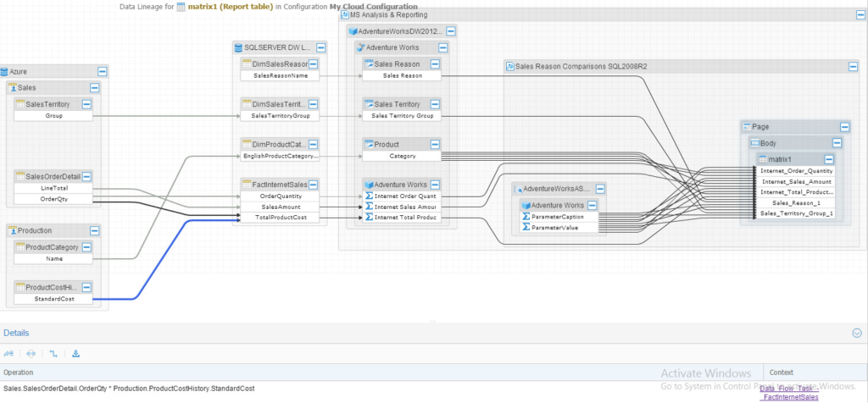Screen dimensions: 868x403
Task: Click sigma icon beside ParameterValue
Action: tap(526, 227)
